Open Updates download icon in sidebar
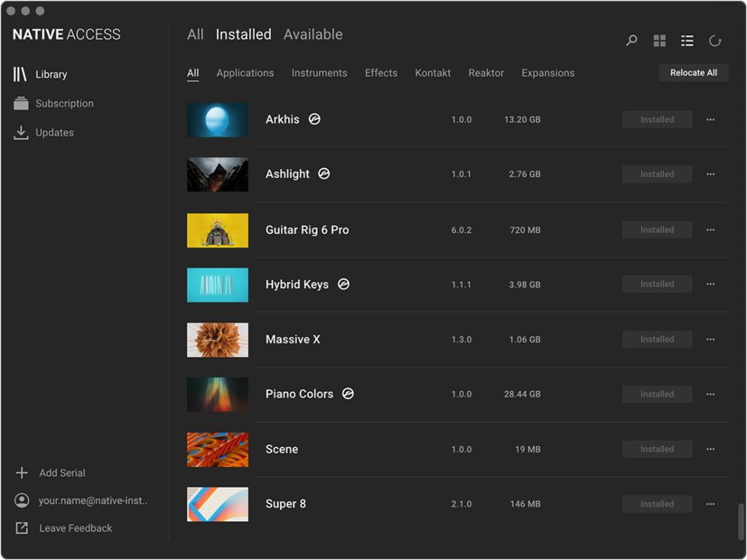Viewport: 747px width, 560px height. [21, 133]
